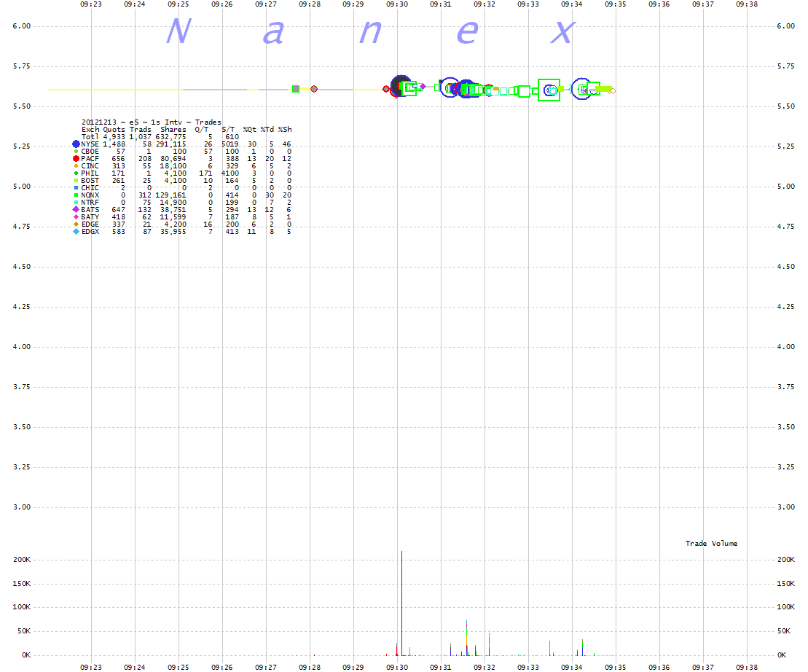This screenshot has width=808, height=672.
Task: Select the gray-filled red circle at 09:28
Action: [314, 89]
